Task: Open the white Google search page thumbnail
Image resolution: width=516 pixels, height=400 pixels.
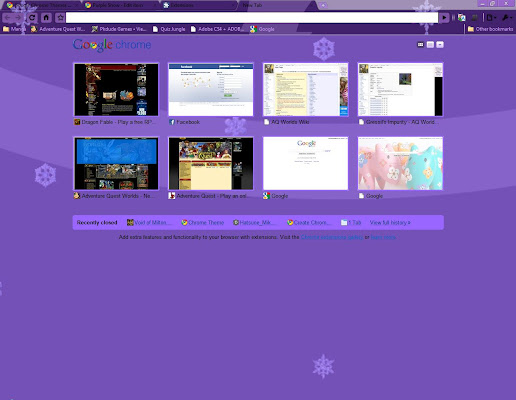Action: (306, 163)
